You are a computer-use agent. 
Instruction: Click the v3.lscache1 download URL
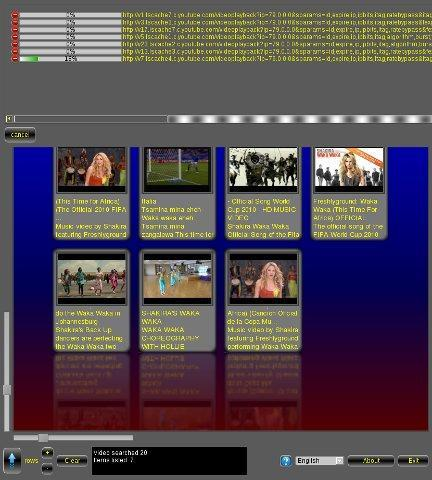tap(277, 22)
